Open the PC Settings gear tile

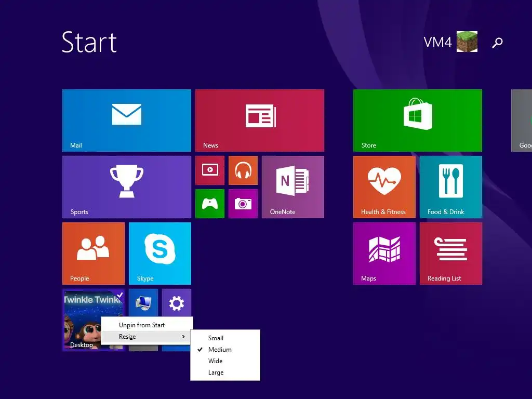pos(177,303)
